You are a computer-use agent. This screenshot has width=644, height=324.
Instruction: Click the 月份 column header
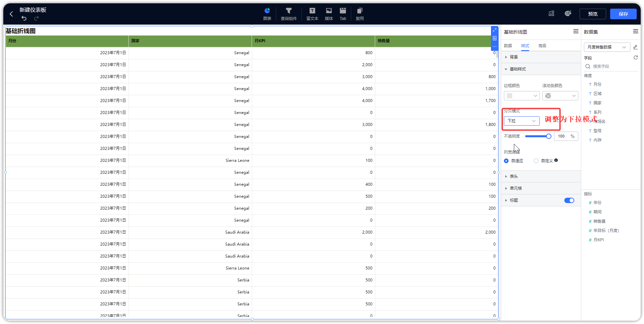67,41
